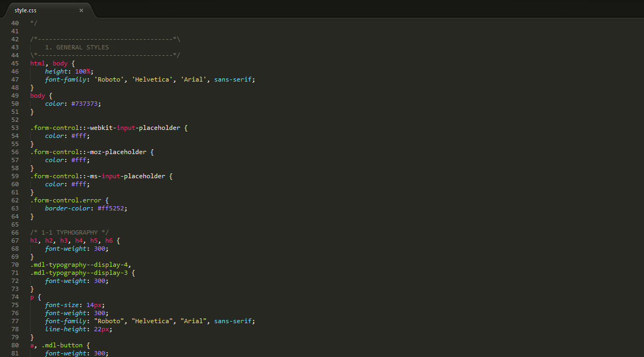The image size is (644, 357).
Task: Click the #737373 color value
Action: [x=86, y=104]
